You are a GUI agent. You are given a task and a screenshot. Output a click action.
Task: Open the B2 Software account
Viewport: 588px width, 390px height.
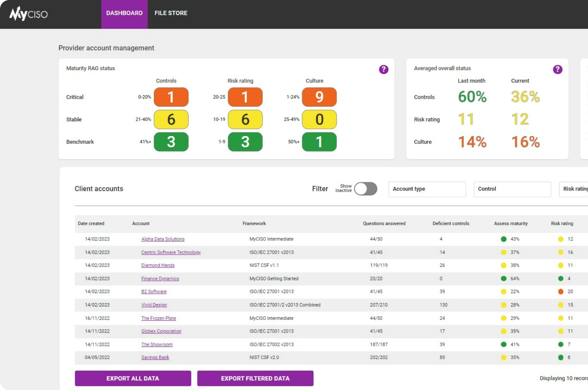click(x=154, y=292)
